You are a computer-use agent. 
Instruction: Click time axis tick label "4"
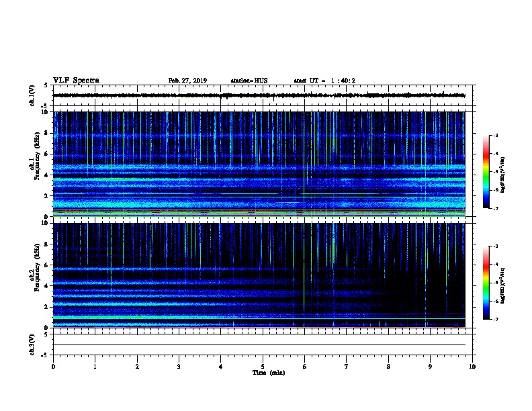[221, 367]
